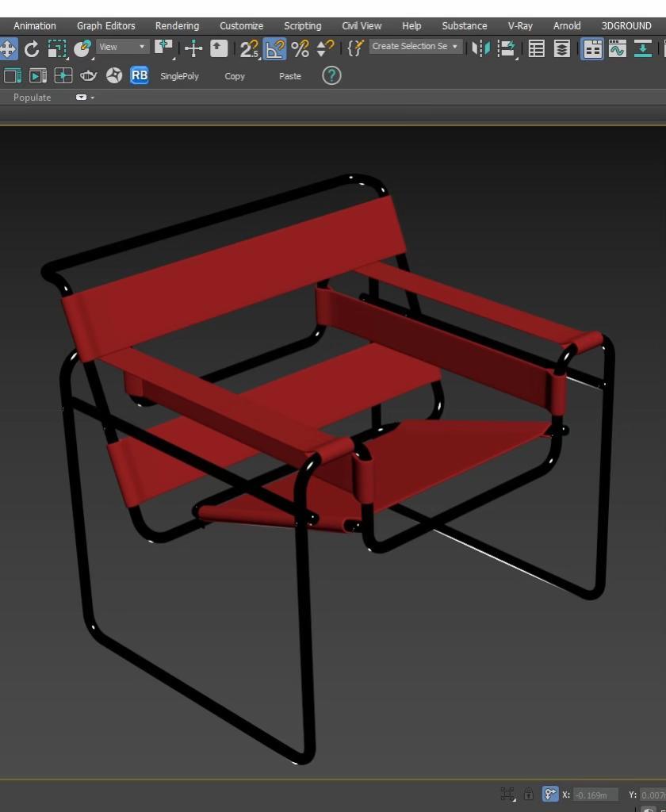Open the Help menu
The height and width of the screenshot is (812, 666).
pos(411,26)
